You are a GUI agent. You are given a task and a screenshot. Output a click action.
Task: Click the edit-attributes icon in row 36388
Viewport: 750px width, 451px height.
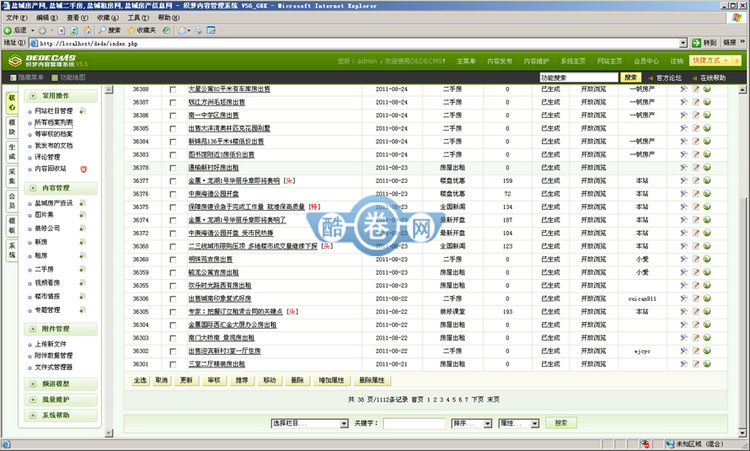(x=684, y=89)
